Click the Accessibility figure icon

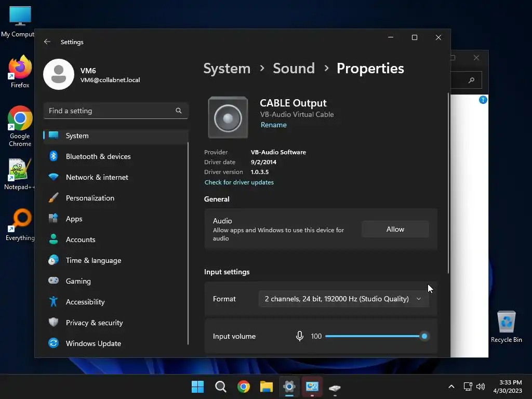54,302
